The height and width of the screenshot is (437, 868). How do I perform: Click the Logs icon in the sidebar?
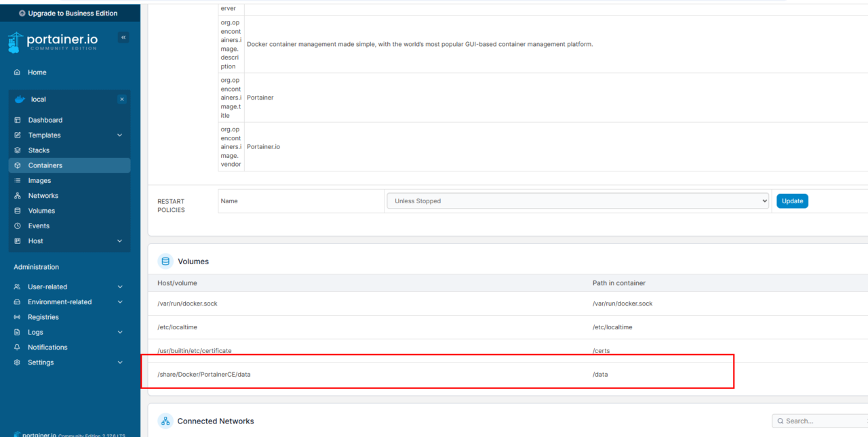[18, 332]
